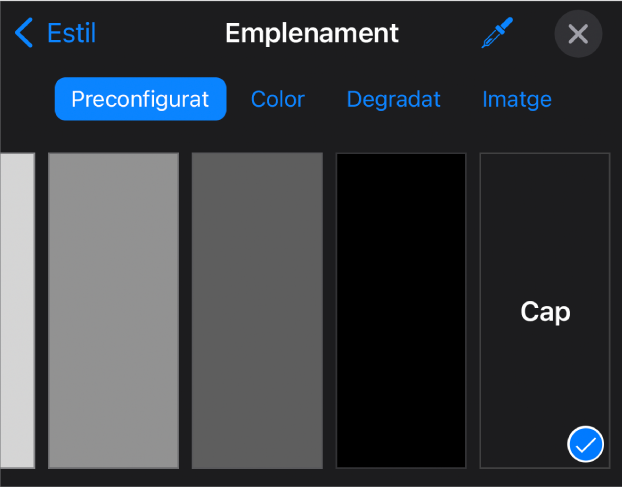Choose the black fill swatch
The width and height of the screenshot is (622, 487).
(x=401, y=311)
